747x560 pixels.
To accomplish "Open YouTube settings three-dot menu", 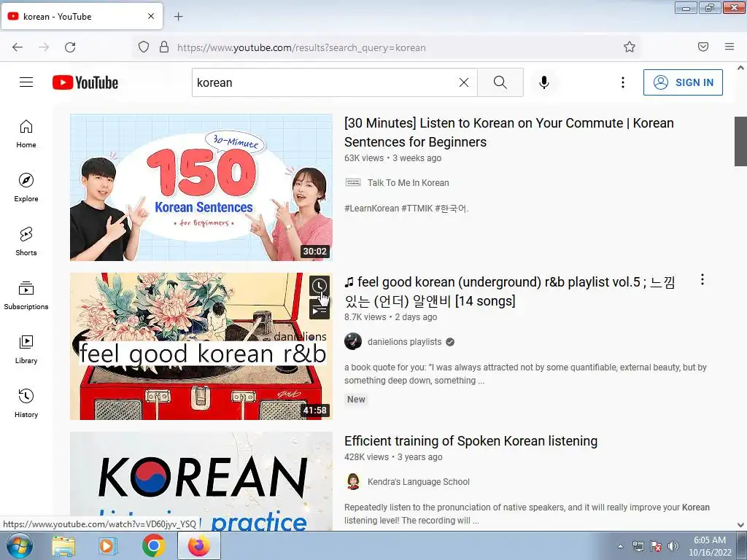I will coord(623,82).
